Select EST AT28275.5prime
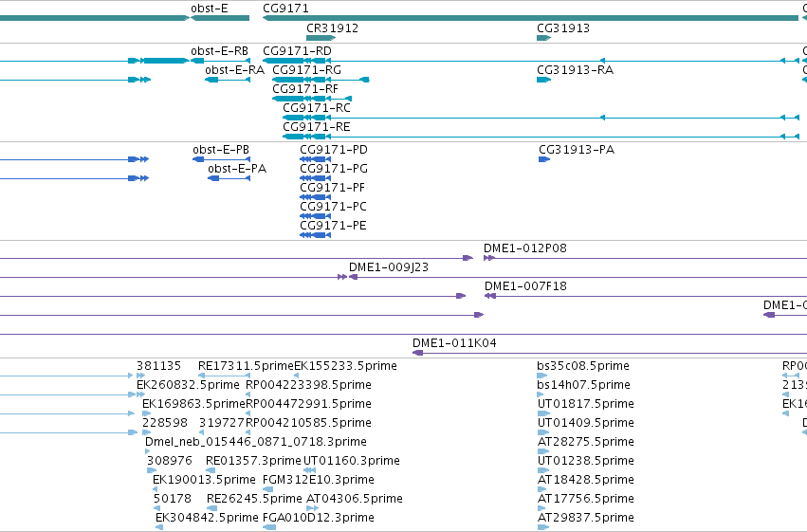 (586, 442)
